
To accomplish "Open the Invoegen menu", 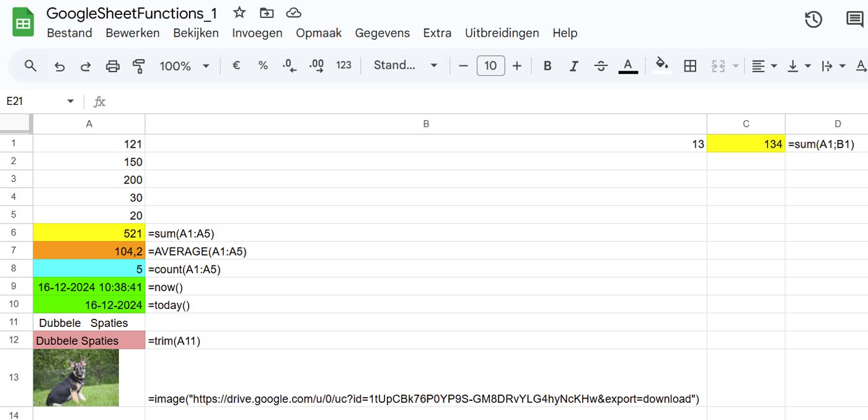I will pyautogui.click(x=257, y=33).
